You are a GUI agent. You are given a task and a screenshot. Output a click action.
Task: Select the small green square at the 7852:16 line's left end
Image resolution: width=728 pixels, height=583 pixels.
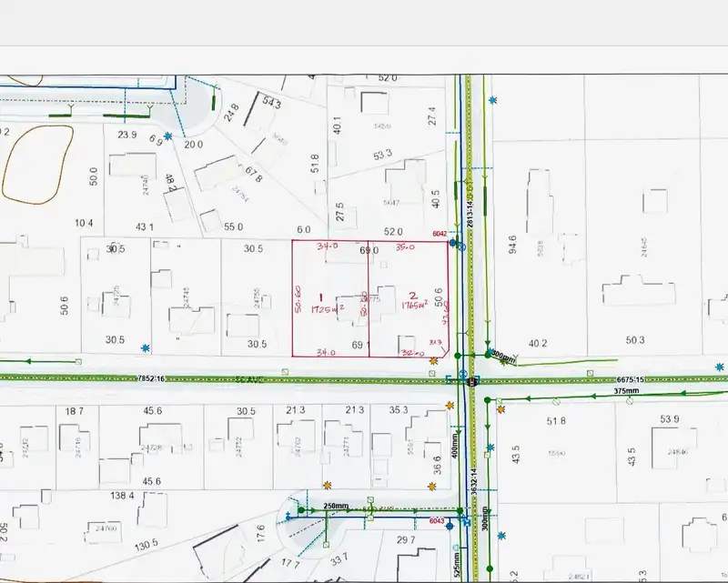click(x=78, y=361)
